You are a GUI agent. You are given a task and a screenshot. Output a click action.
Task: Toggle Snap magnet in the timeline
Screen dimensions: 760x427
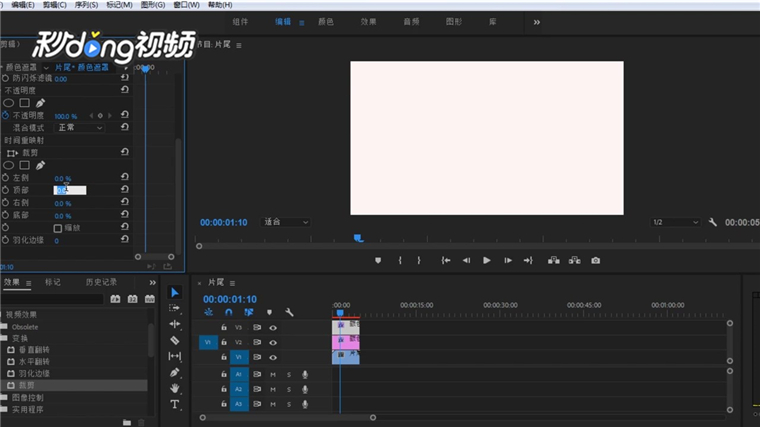click(x=229, y=312)
